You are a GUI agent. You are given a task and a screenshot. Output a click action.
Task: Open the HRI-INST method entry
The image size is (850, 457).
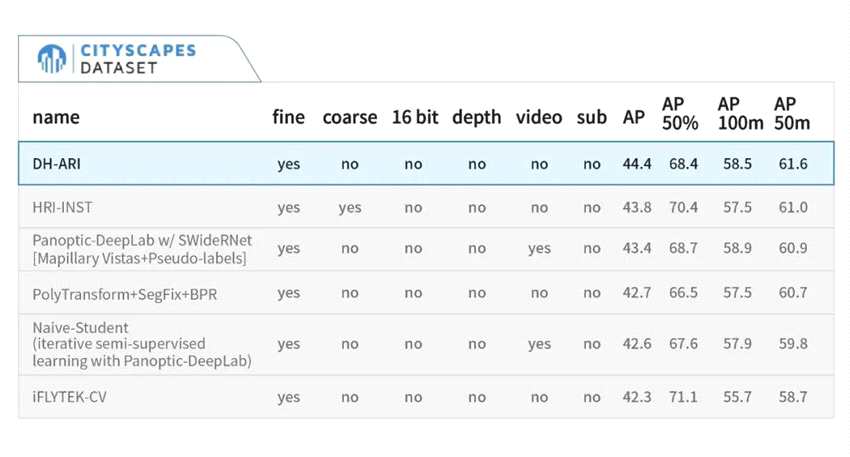click(64, 207)
